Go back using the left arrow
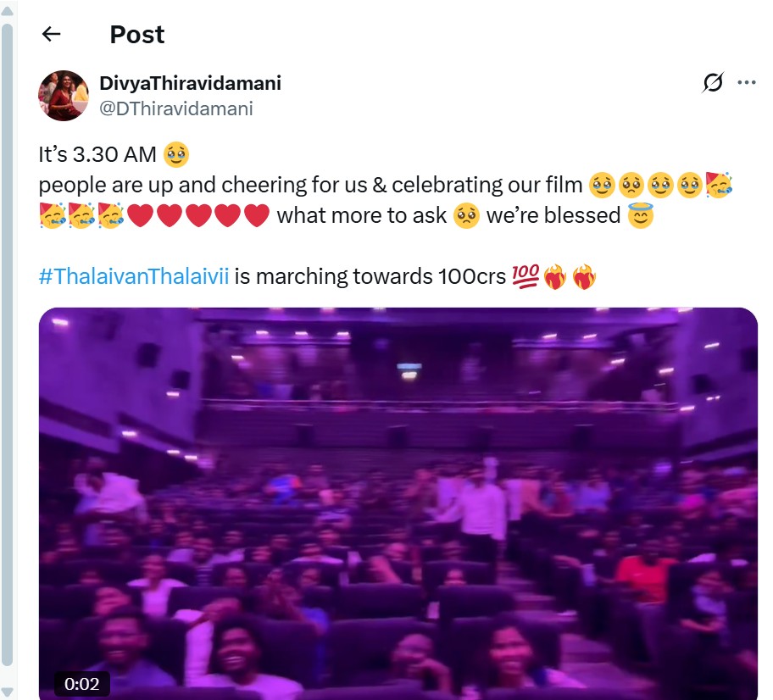Viewport: 773px width, 700px height. click(x=51, y=34)
